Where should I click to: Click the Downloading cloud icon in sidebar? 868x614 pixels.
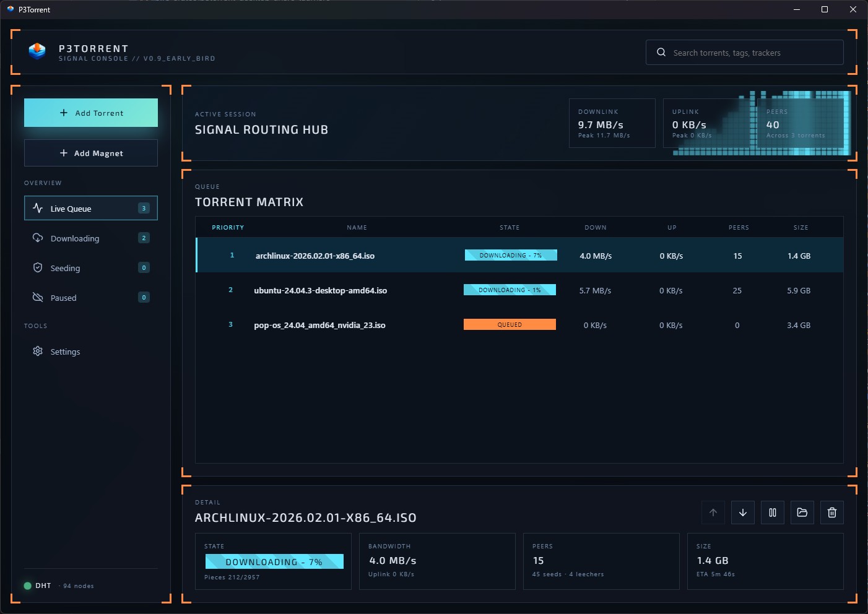pos(38,238)
